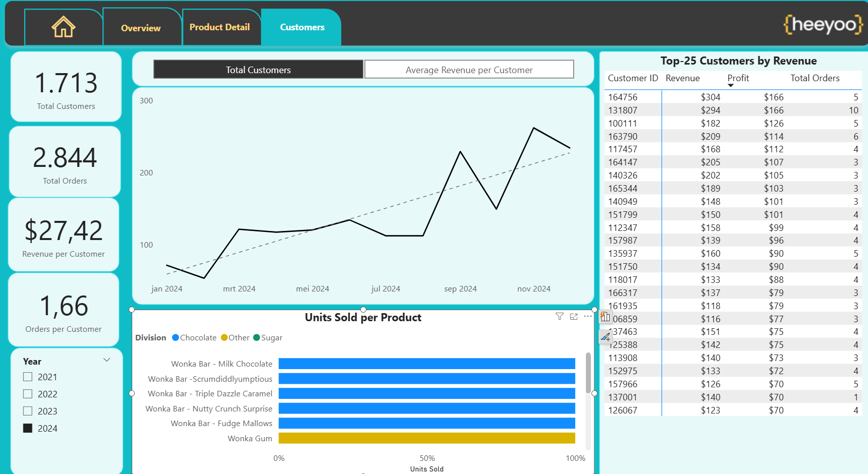
Task: Sort table by Profit header
Action: 738,78
